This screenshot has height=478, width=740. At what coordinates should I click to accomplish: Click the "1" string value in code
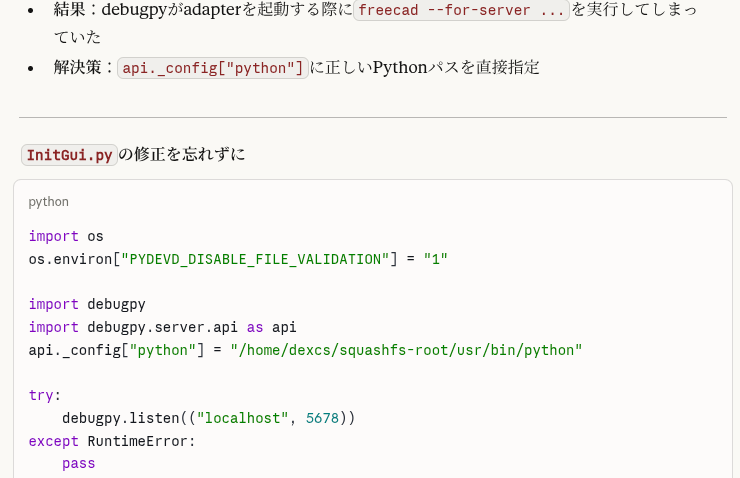click(x=435, y=259)
